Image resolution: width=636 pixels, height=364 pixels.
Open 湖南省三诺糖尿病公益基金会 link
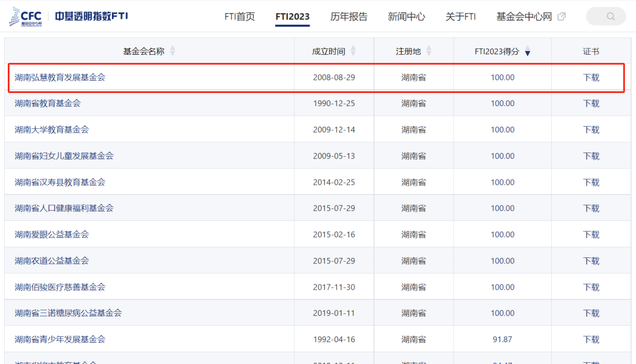68,313
